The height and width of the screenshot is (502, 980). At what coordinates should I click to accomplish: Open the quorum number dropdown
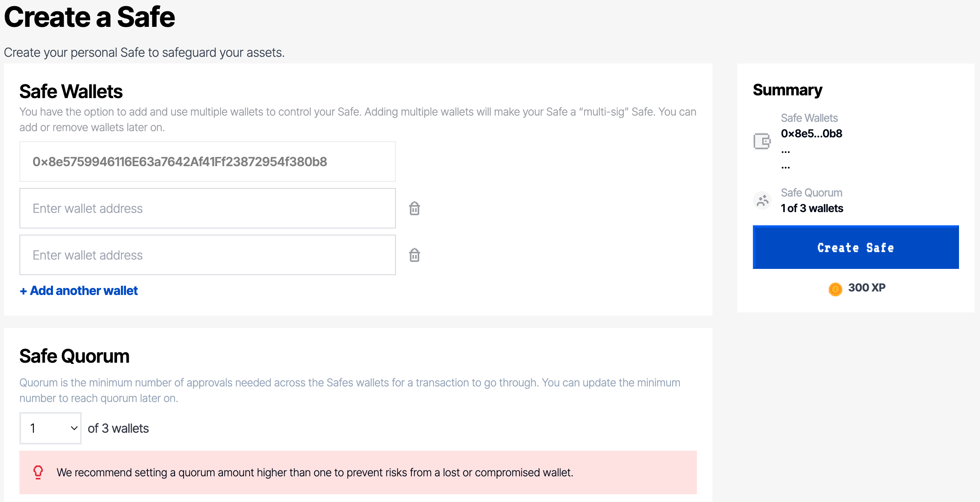tap(51, 428)
